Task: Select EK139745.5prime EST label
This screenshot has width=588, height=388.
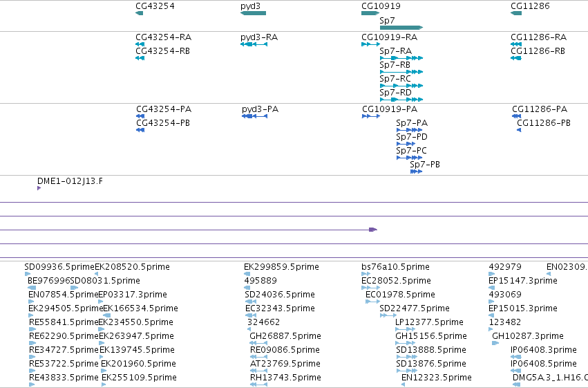Action: pos(137,350)
